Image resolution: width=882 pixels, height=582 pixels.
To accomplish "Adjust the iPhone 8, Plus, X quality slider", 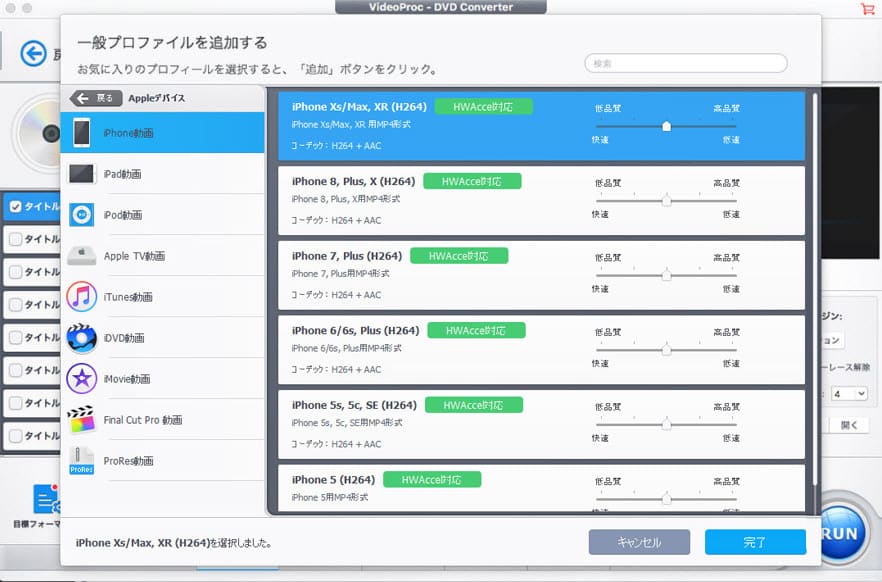I will pyautogui.click(x=666, y=201).
